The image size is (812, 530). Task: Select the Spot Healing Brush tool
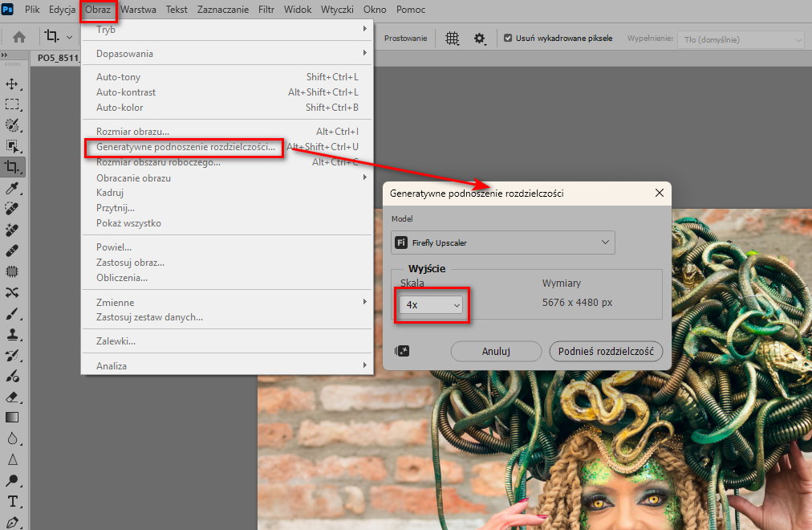[x=12, y=209]
